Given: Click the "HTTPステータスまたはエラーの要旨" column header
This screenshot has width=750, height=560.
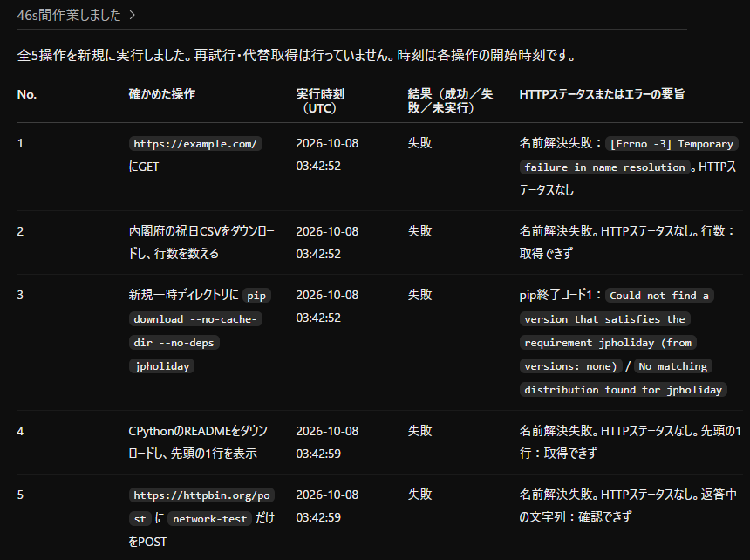Looking at the screenshot, I should [602, 94].
